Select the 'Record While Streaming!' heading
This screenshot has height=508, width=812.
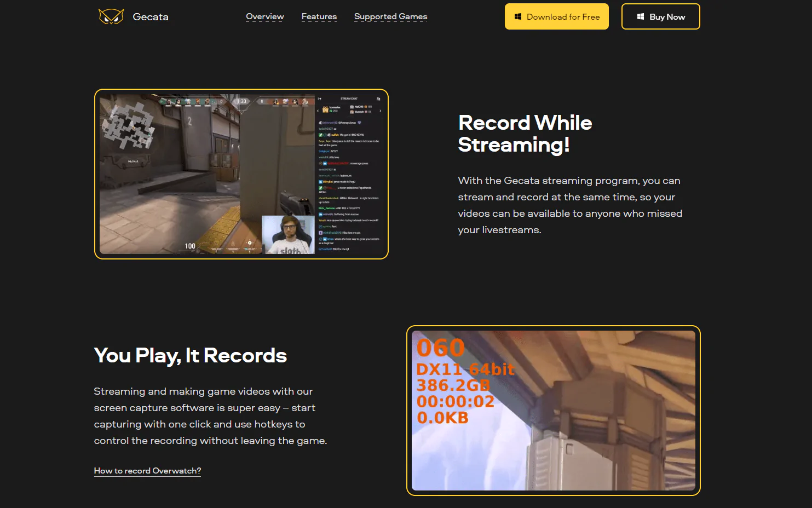[525, 134]
